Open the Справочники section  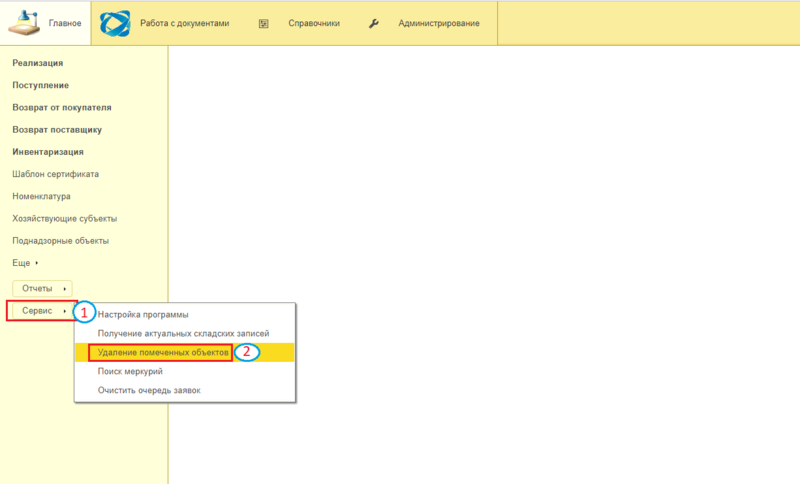click(312, 23)
